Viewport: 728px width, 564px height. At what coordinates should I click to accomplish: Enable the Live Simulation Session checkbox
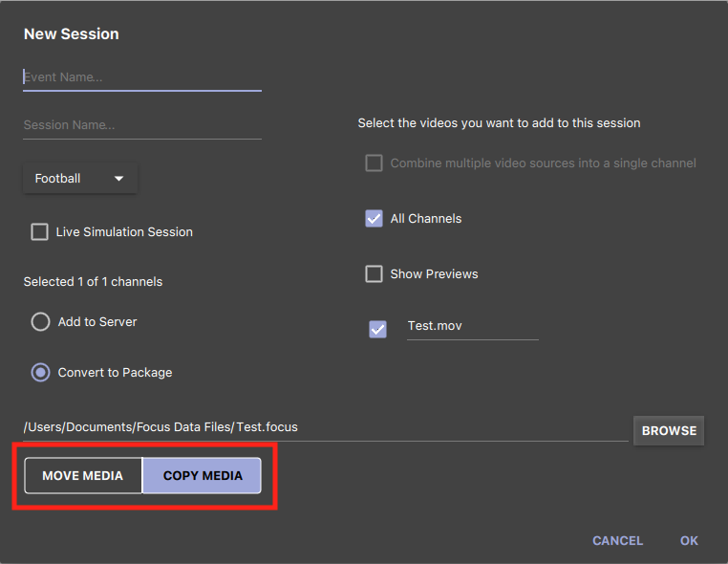coord(39,232)
